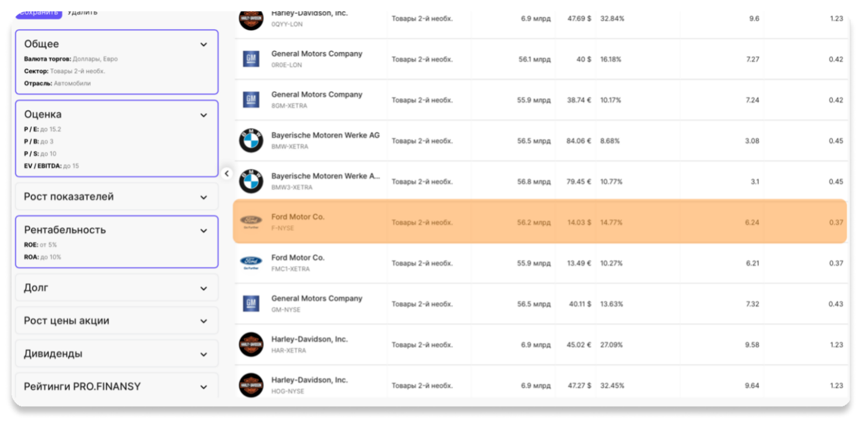868x432 pixels.
Task: Expand the Рейтинги PRO.FINANSY section
Action: [204, 387]
